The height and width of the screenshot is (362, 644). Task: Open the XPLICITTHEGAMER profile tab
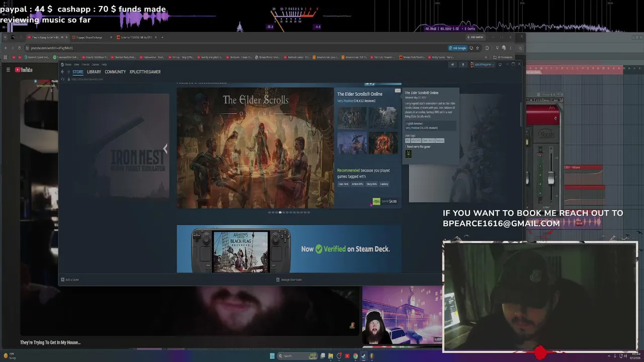pyautogui.click(x=145, y=72)
